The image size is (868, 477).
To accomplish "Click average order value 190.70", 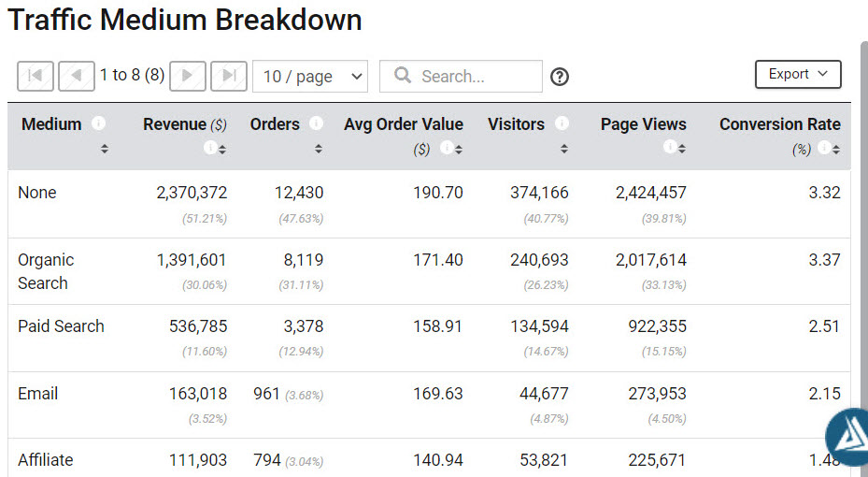I will pyautogui.click(x=438, y=193).
